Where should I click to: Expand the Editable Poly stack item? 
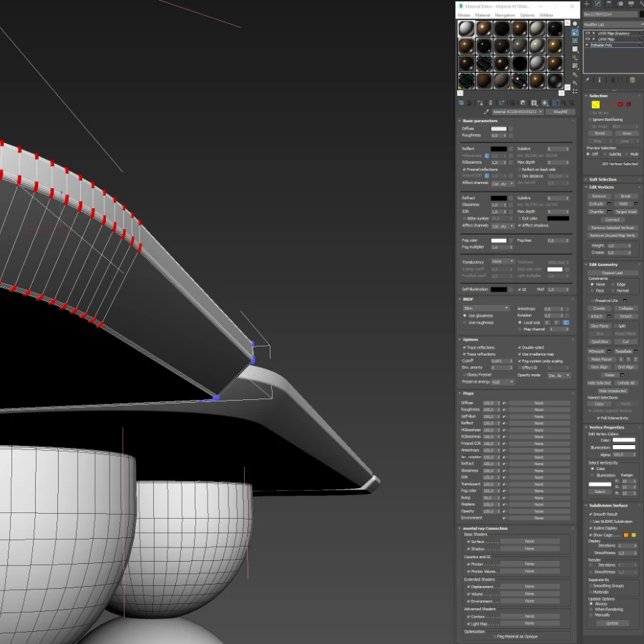coord(587,45)
